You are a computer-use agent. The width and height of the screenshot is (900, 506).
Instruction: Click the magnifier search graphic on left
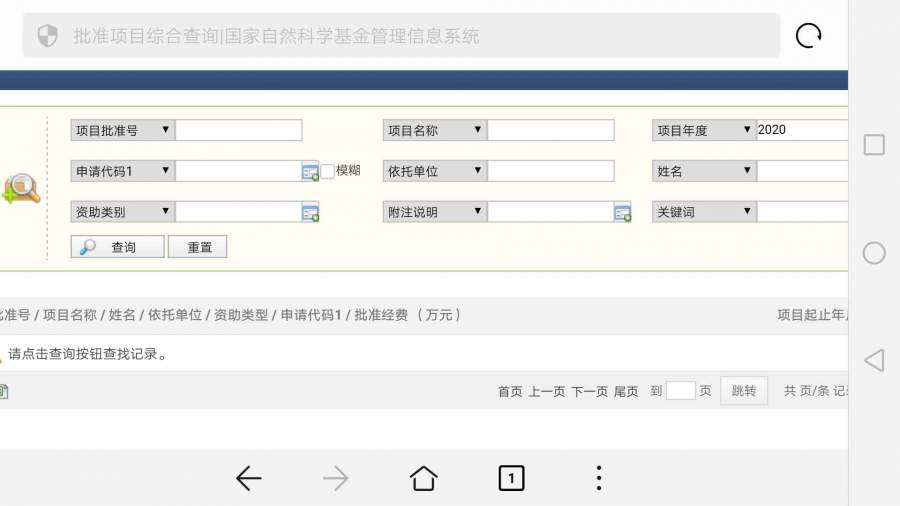pos(21,188)
